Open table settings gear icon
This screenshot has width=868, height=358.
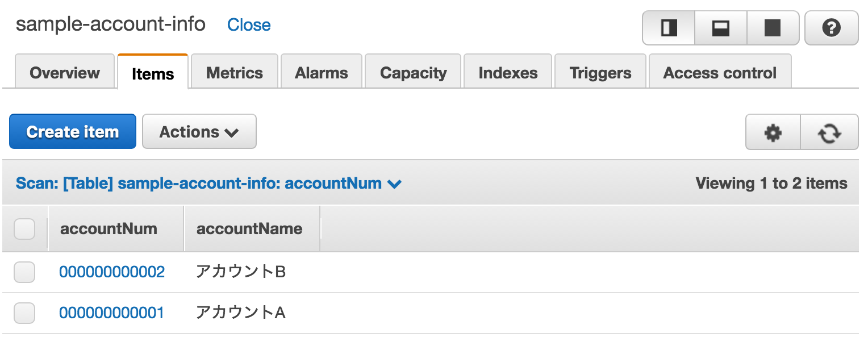(x=773, y=132)
